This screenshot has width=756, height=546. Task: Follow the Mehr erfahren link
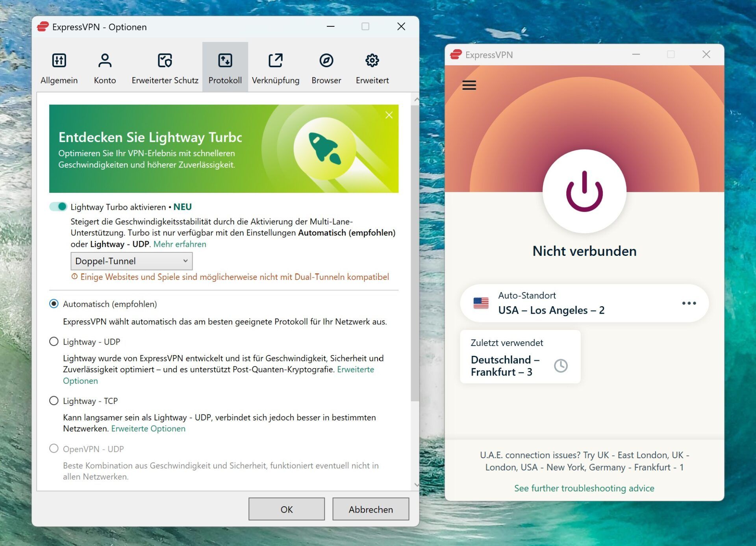pos(180,244)
